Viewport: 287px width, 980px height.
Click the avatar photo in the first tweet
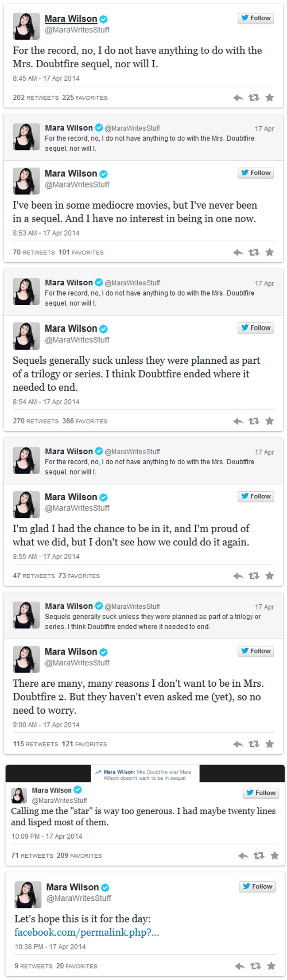pos(26,27)
